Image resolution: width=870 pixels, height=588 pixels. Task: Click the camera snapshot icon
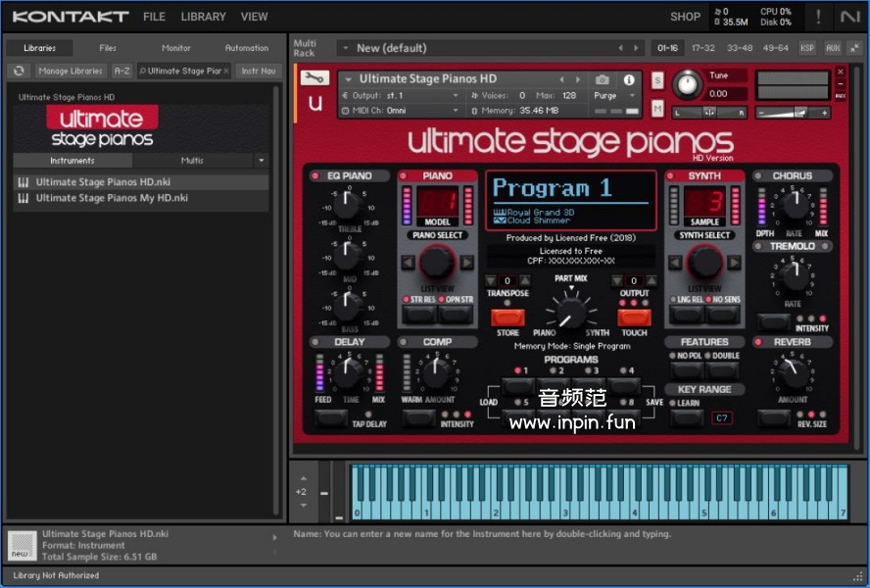[x=603, y=79]
